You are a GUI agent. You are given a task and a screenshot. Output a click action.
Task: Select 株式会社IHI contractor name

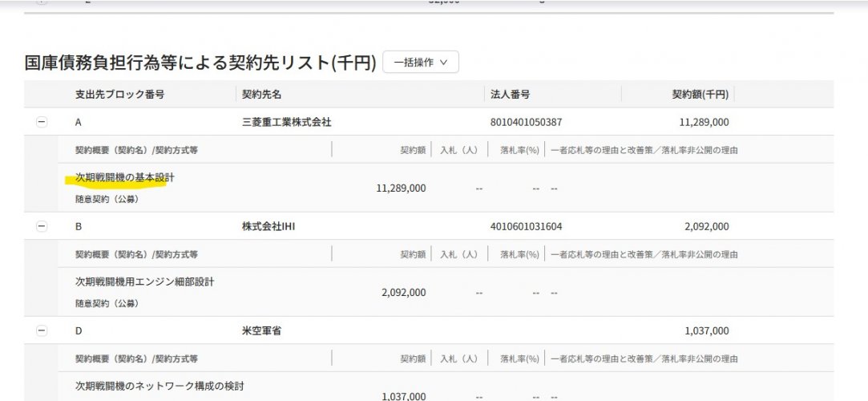pyautogui.click(x=268, y=226)
